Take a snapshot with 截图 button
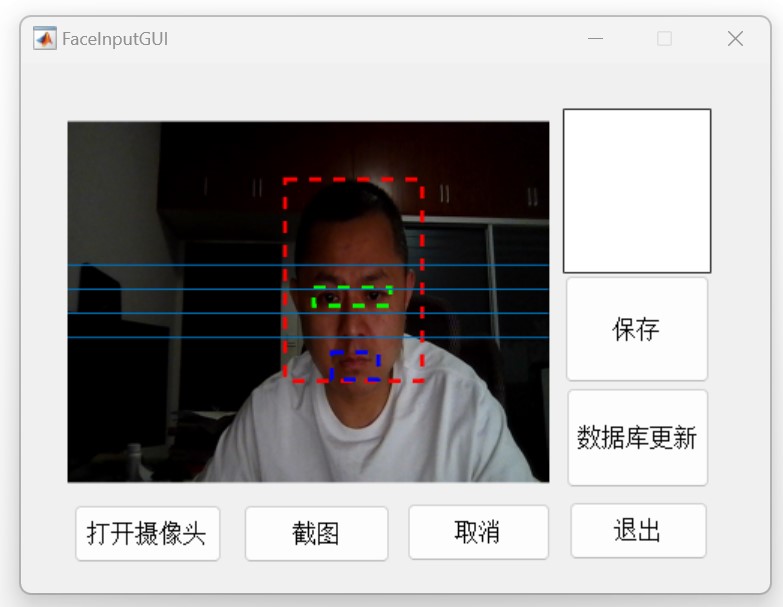This screenshot has width=783, height=607. [x=316, y=533]
